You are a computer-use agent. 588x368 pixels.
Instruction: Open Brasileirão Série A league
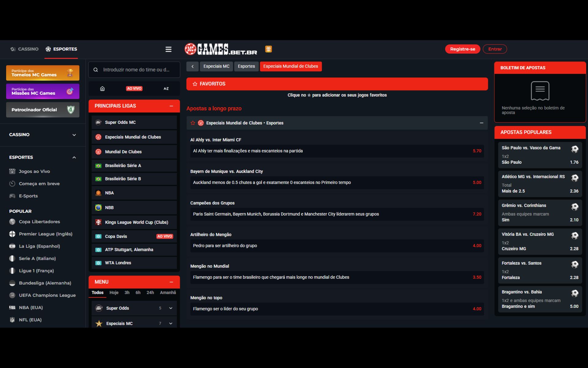tap(123, 166)
